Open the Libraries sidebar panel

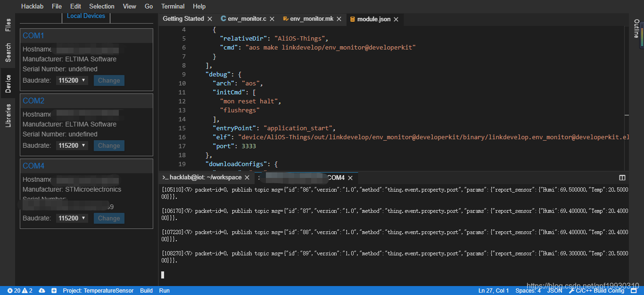pos(8,116)
